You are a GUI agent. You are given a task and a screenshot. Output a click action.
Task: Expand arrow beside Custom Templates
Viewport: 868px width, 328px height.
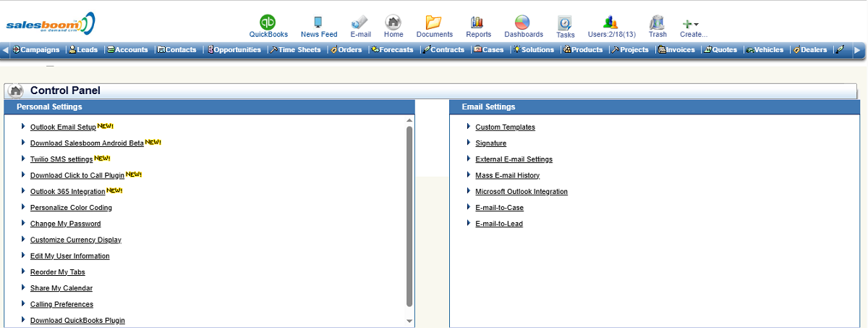[x=469, y=127]
